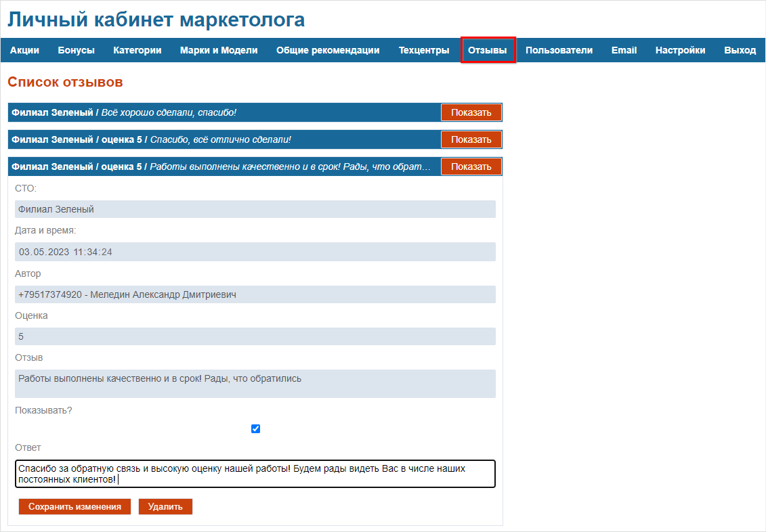The height and width of the screenshot is (532, 766).
Task: Click Сохранить изменения button
Action: [75, 507]
